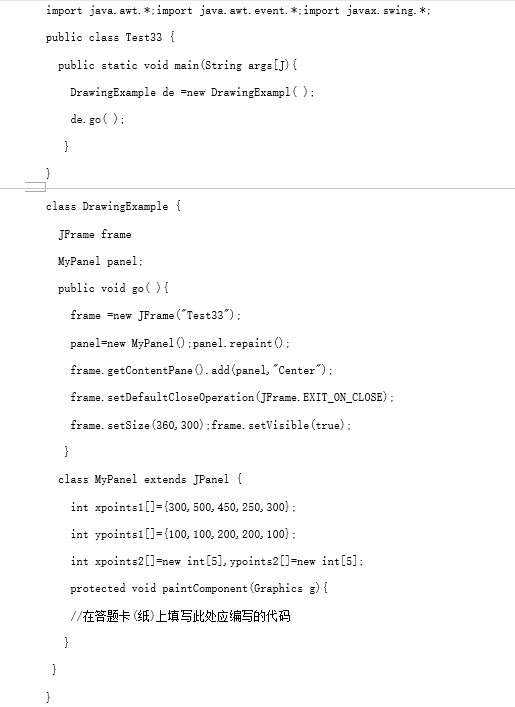This screenshot has height=707, width=515.
Task: Click the 'de.go( );' statement
Action: tap(97, 119)
